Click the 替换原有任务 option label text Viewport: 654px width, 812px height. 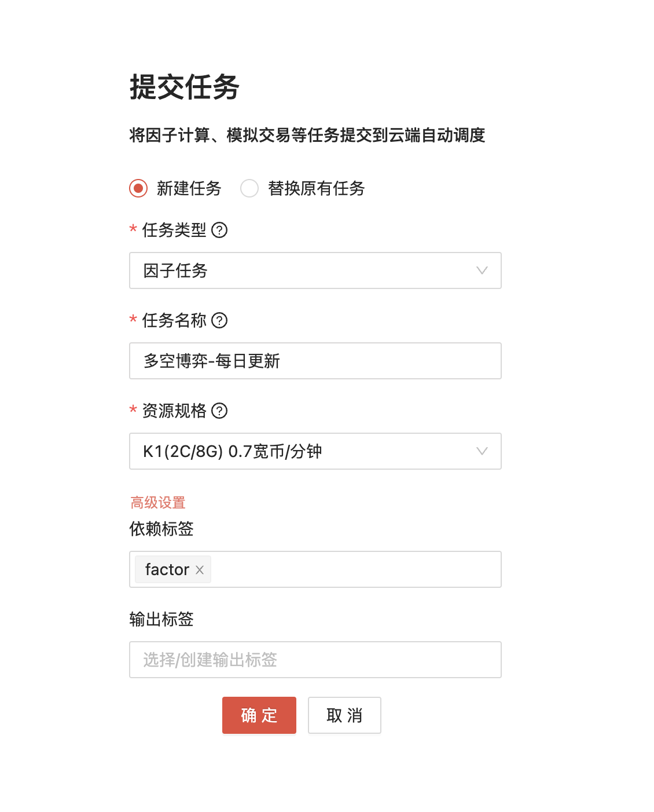(316, 188)
